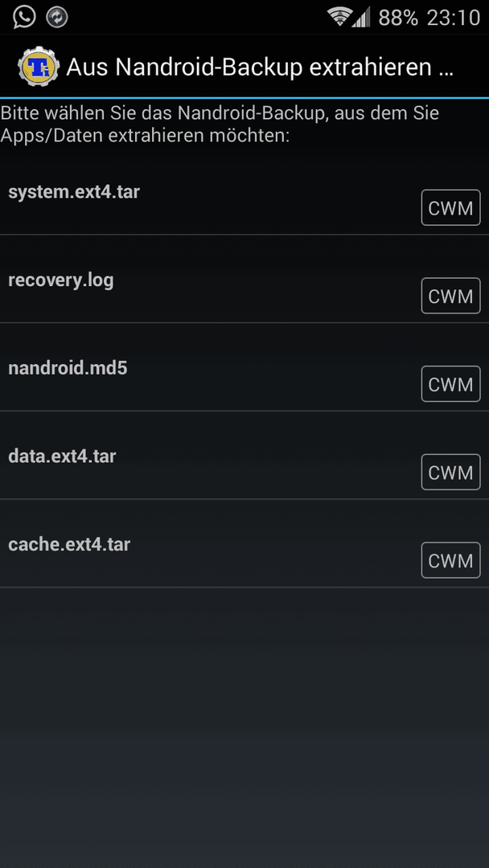Tap the CWM badge next to data.ext4.tar
The image size is (489, 868).
point(450,472)
